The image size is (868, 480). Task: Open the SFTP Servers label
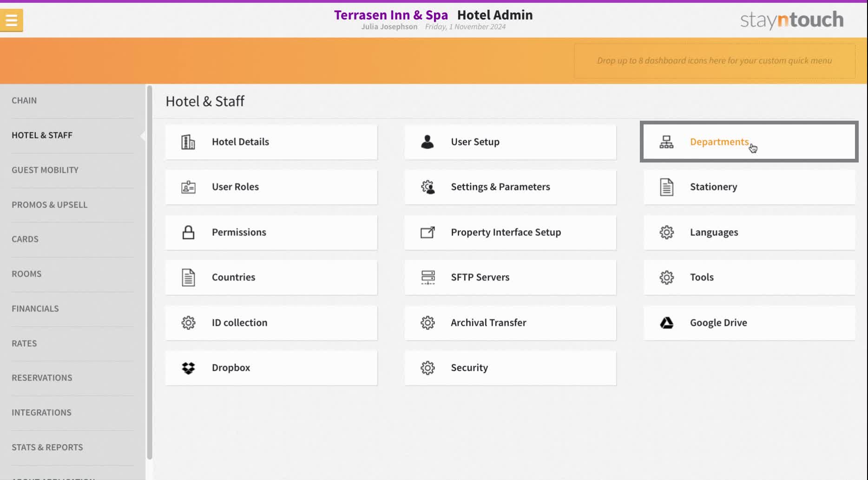[x=480, y=278]
